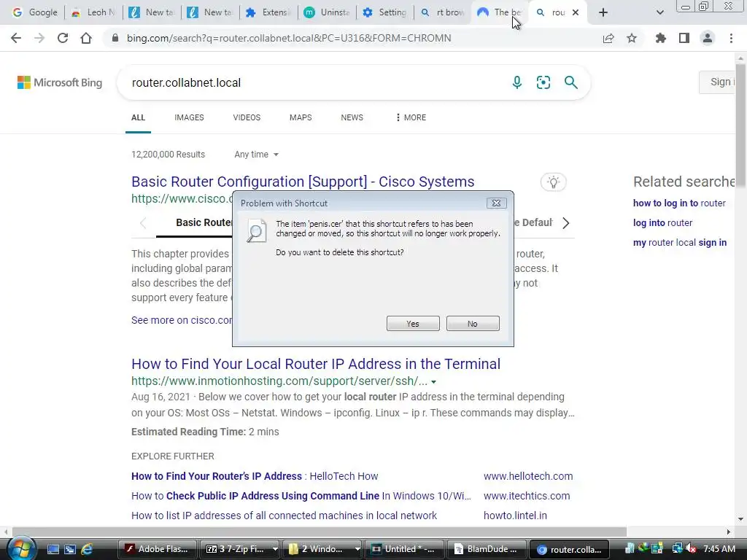Screen dimensions: 747x560
Task: Open the Untitled taskbar window button
Action: [x=404, y=549]
